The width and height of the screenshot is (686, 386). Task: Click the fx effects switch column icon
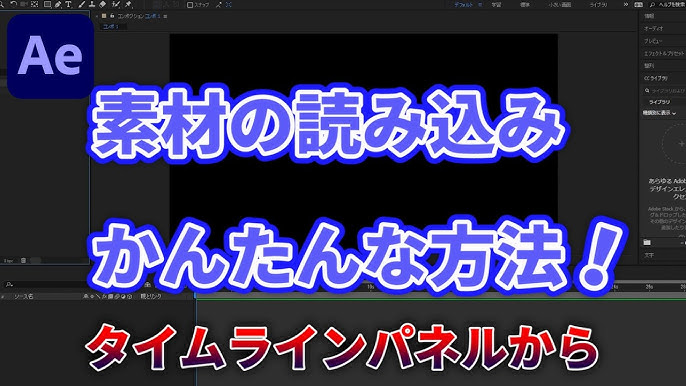point(104,296)
